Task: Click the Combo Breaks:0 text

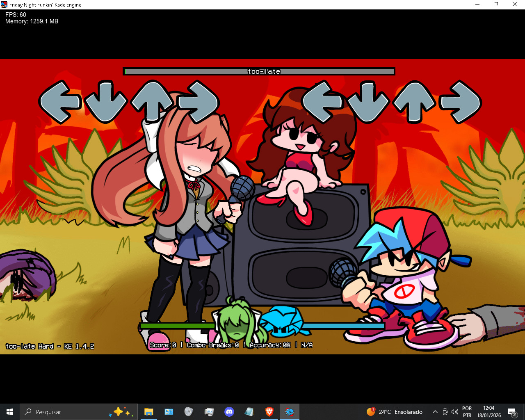Action: [212, 345]
